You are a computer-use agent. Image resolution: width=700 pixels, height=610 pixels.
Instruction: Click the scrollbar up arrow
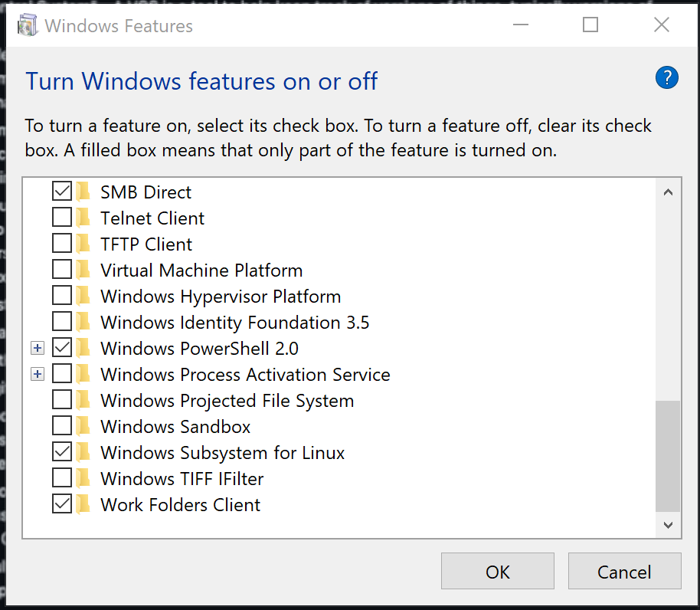point(668,192)
